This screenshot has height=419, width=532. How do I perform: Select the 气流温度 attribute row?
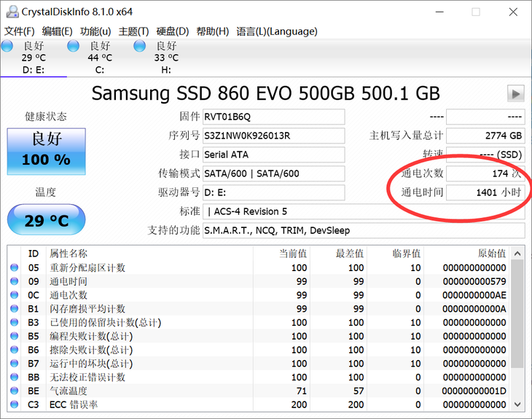point(259,391)
